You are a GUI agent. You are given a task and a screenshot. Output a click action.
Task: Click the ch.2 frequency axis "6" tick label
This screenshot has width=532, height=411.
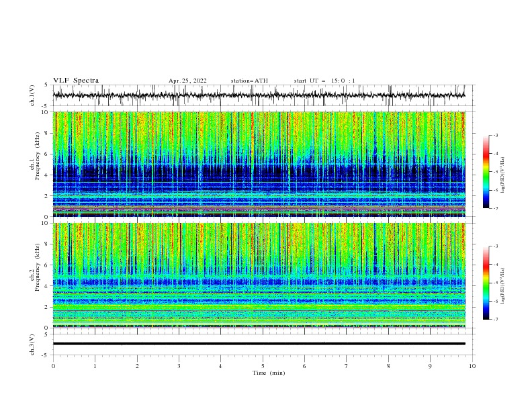[x=47, y=265]
